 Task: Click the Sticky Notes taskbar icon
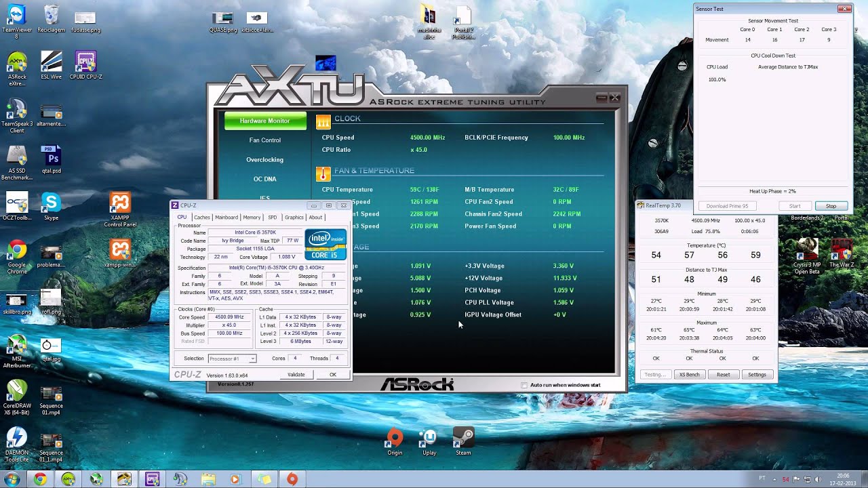coord(264,479)
